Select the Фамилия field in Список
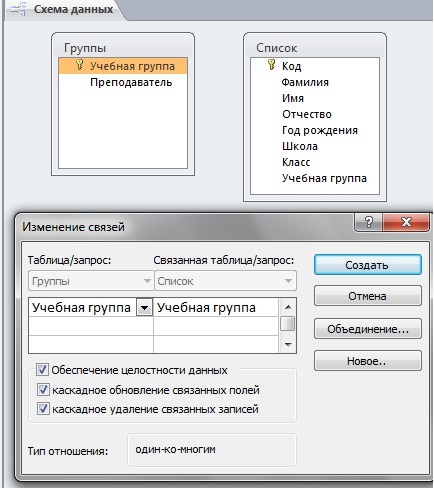This screenshot has width=434, height=488. pos(305,82)
